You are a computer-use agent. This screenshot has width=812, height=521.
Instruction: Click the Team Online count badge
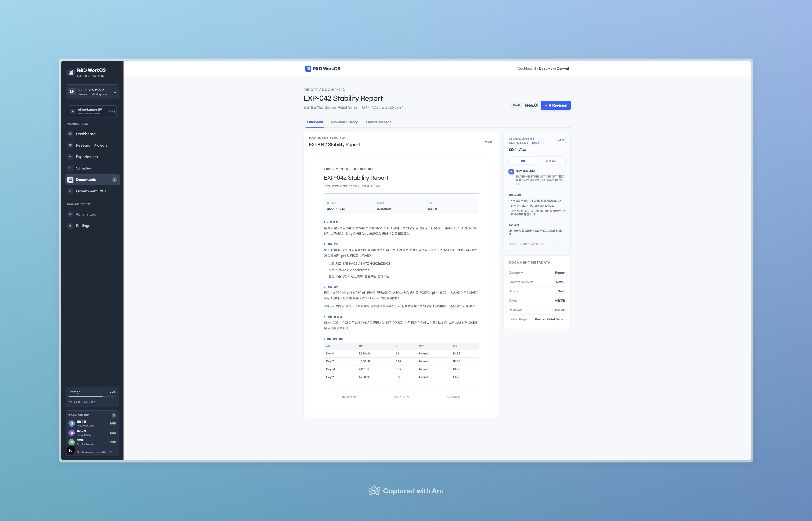coord(114,415)
